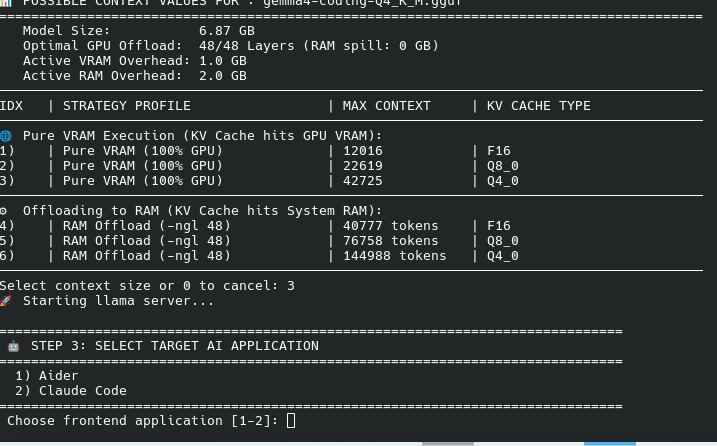
Task: Click the gear icon beside Offloading to RAM
Action: point(4,211)
